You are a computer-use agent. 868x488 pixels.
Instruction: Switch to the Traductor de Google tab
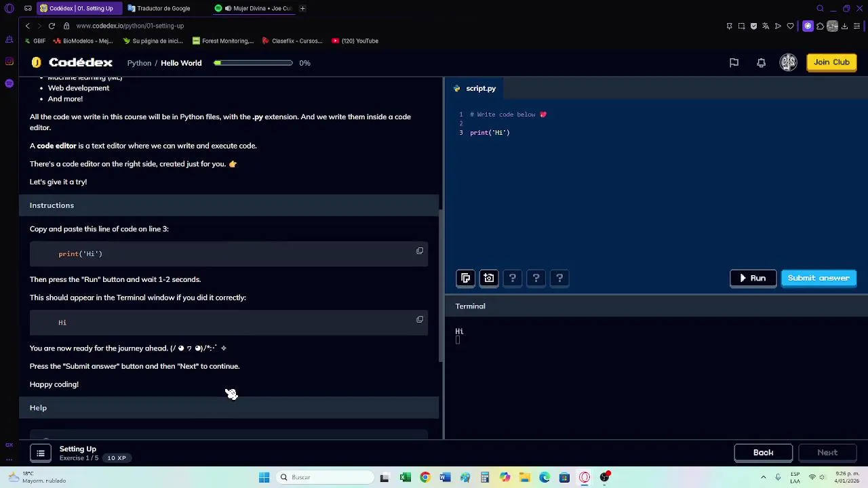tap(163, 8)
